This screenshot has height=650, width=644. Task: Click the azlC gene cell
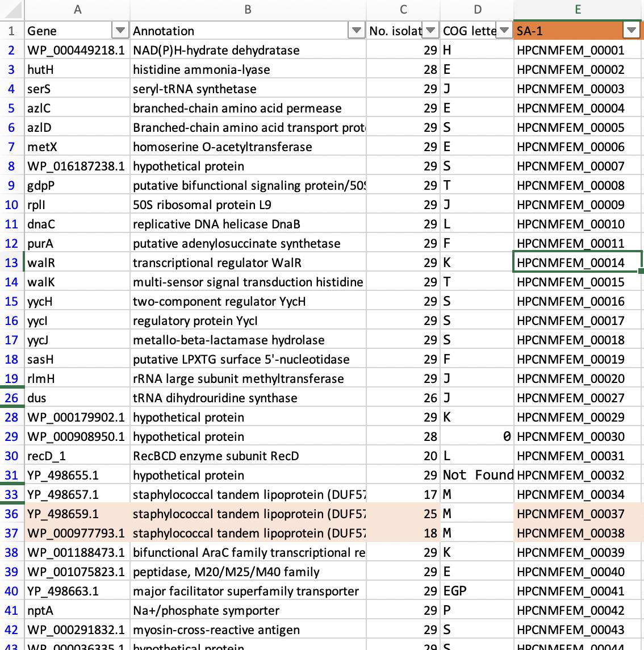pyautogui.click(x=77, y=108)
